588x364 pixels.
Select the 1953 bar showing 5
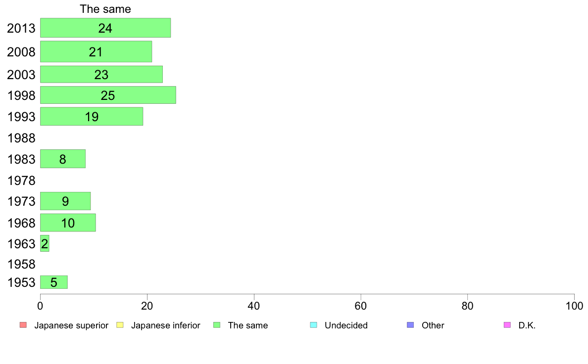(x=53, y=282)
